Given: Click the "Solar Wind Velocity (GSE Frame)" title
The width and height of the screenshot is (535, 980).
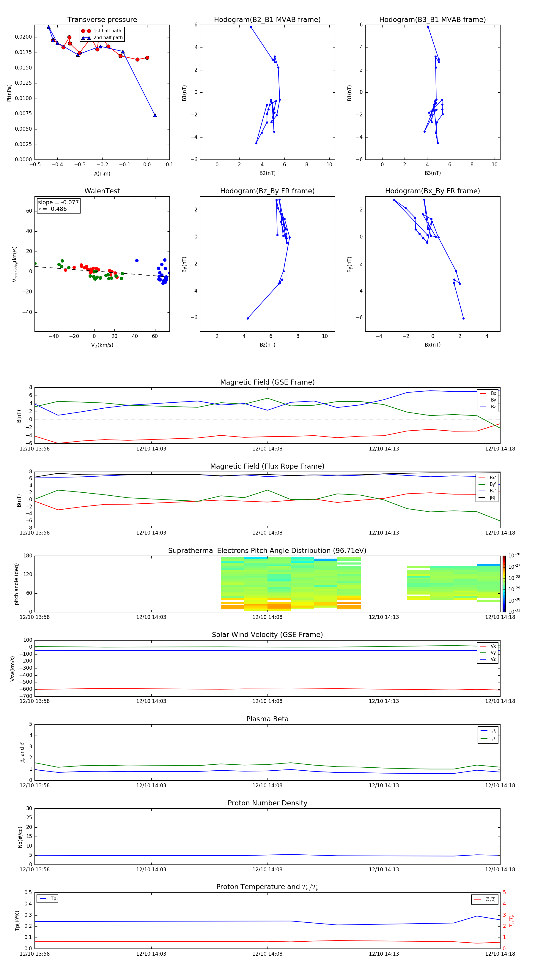Looking at the screenshot, I should (x=267, y=635).
